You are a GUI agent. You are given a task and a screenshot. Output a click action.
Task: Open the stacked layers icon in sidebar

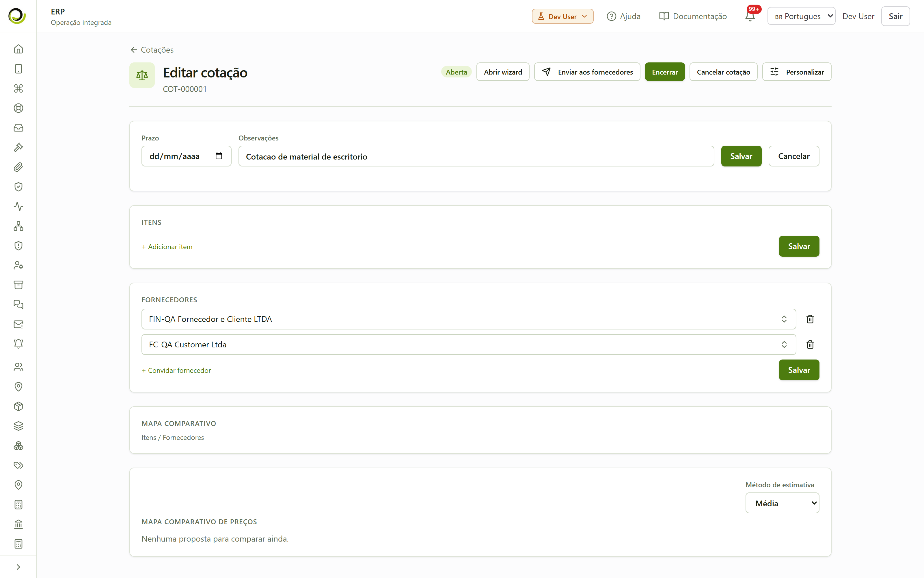pos(18,426)
